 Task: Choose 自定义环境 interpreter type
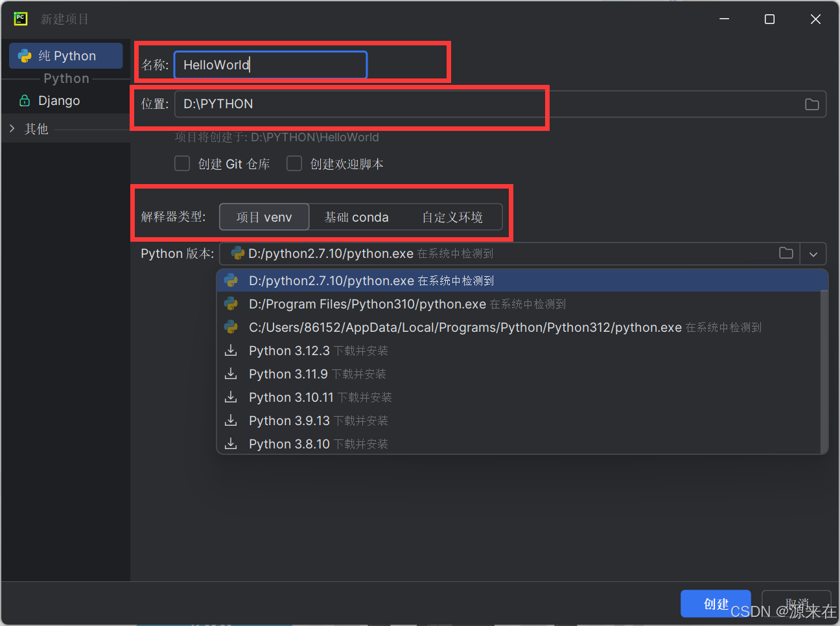coord(452,217)
